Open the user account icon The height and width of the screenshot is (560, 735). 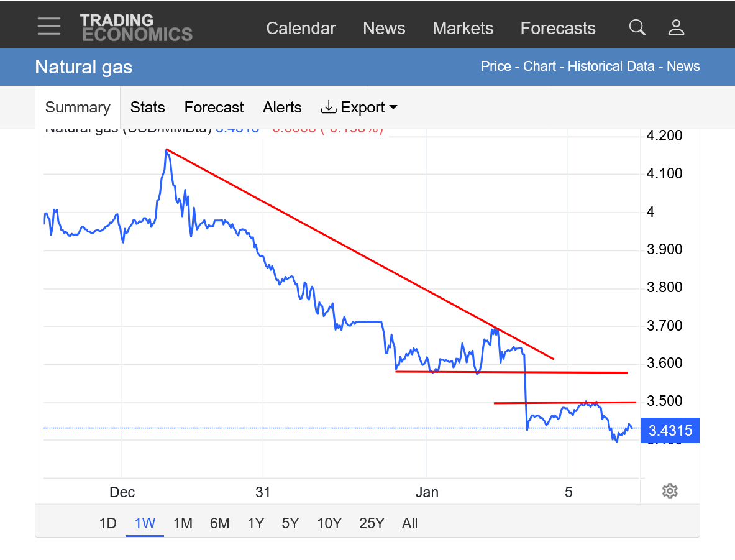[x=676, y=27]
